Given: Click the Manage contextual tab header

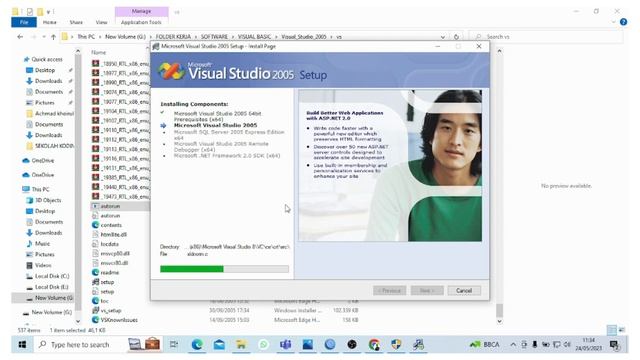Looking at the screenshot, I should 141,11.
